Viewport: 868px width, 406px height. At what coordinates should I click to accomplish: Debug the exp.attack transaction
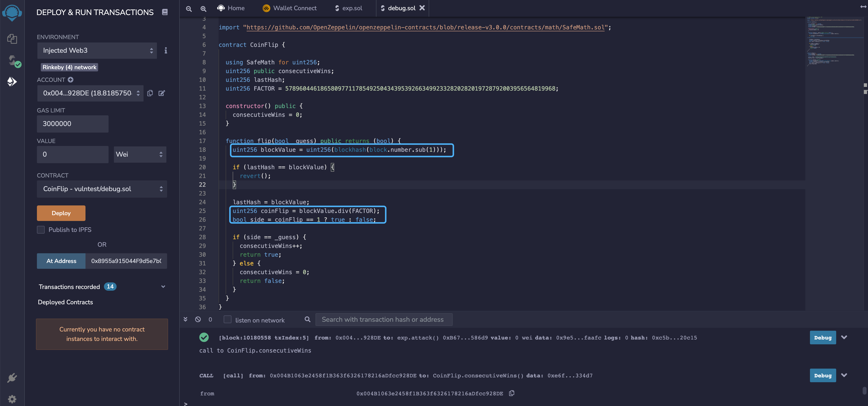[x=823, y=338]
